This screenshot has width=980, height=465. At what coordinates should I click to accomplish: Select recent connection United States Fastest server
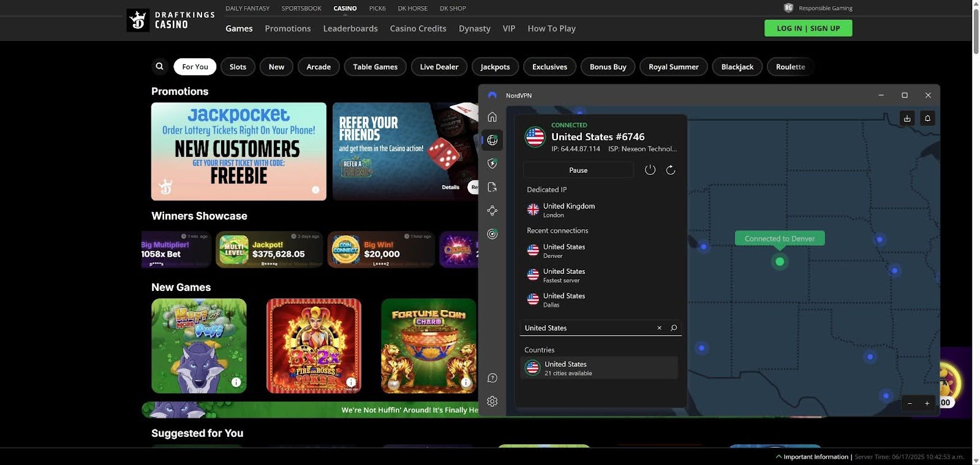tap(600, 275)
